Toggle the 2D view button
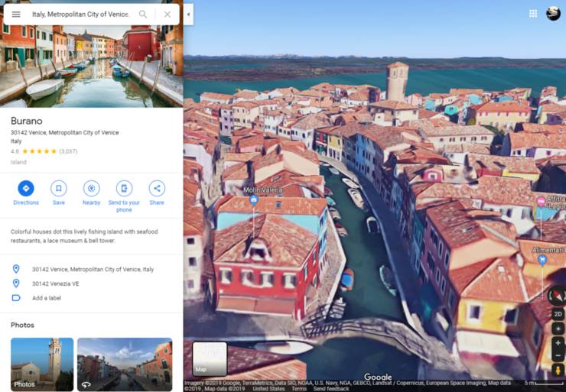Screen dimensions: 566x392 [x=558, y=314]
